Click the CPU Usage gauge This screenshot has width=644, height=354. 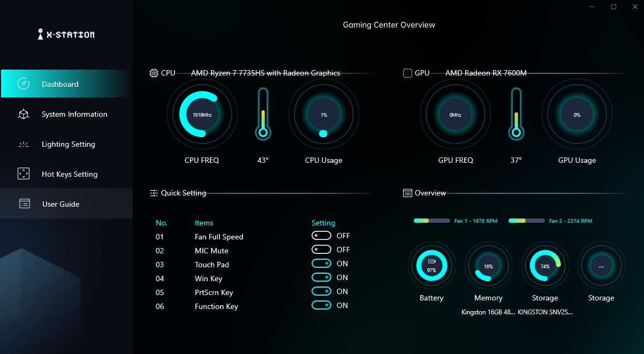(x=323, y=115)
